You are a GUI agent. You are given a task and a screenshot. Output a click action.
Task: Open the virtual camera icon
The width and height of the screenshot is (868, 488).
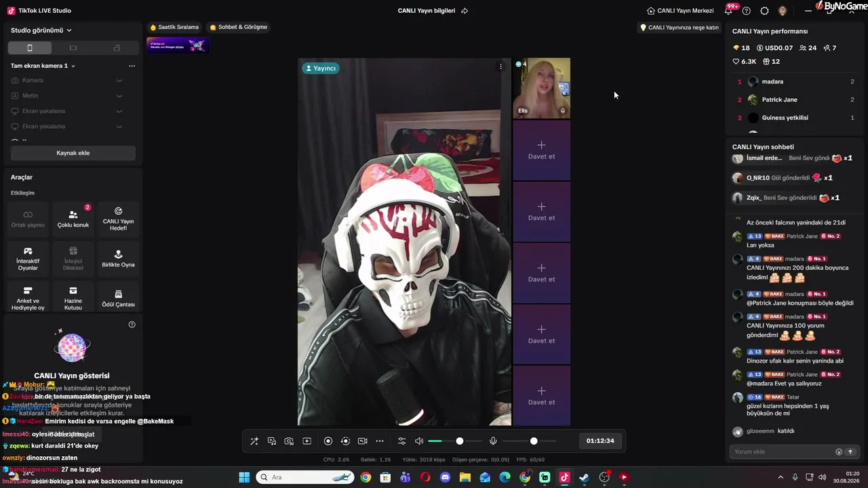pos(362,441)
